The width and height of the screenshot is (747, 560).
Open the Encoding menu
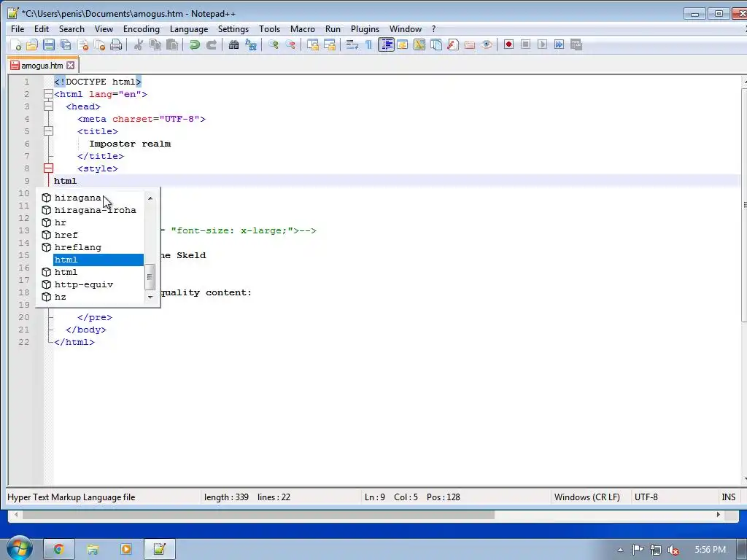142,29
